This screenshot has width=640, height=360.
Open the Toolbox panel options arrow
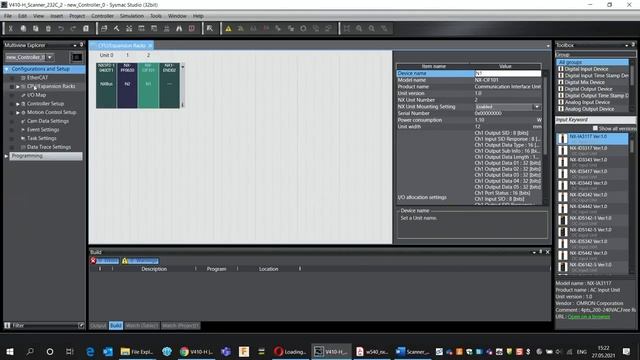(x=627, y=45)
